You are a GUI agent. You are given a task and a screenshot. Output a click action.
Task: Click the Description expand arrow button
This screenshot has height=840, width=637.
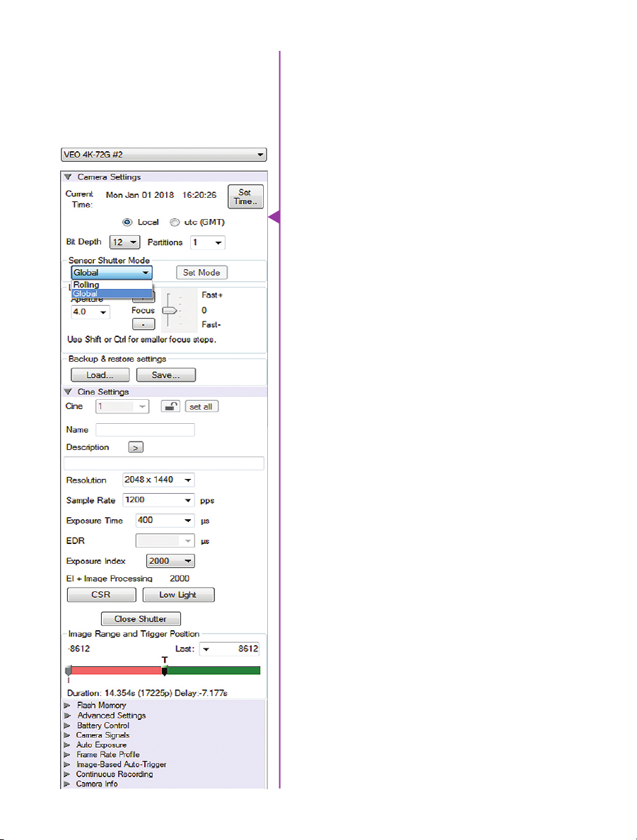(x=136, y=447)
